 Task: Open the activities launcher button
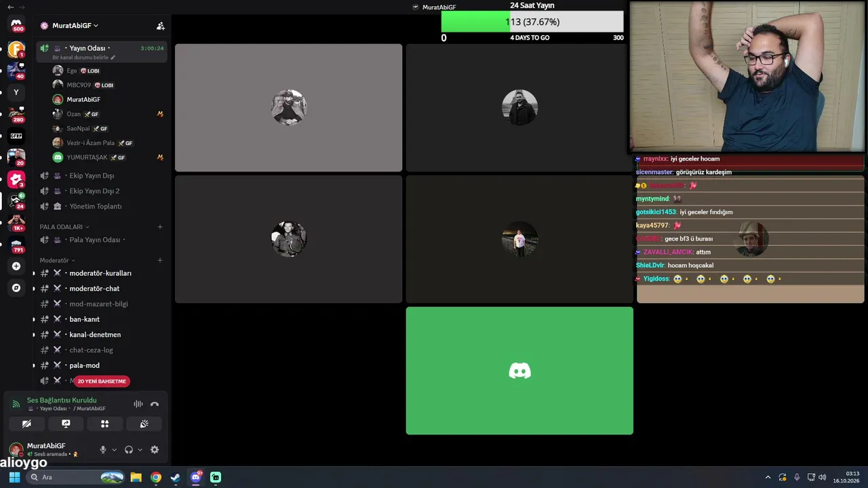tap(105, 424)
